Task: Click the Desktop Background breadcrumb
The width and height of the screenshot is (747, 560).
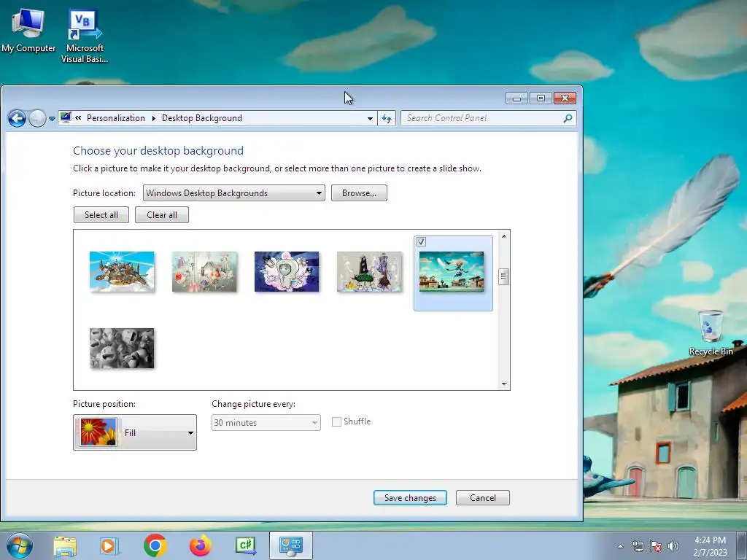Action: [202, 118]
